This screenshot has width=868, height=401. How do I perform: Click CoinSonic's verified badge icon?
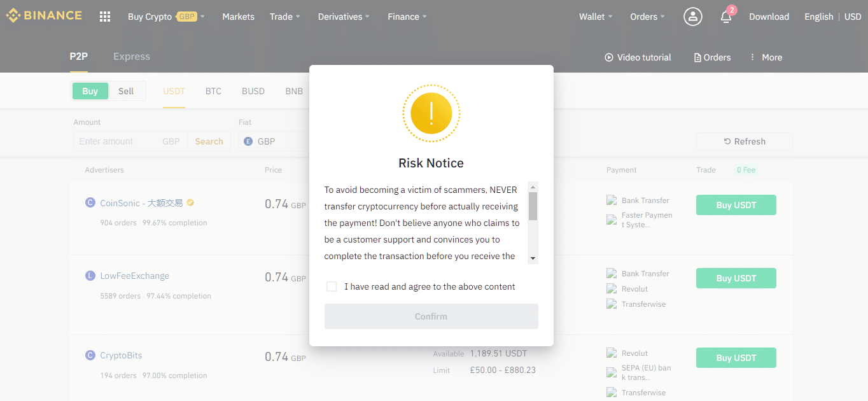190,203
